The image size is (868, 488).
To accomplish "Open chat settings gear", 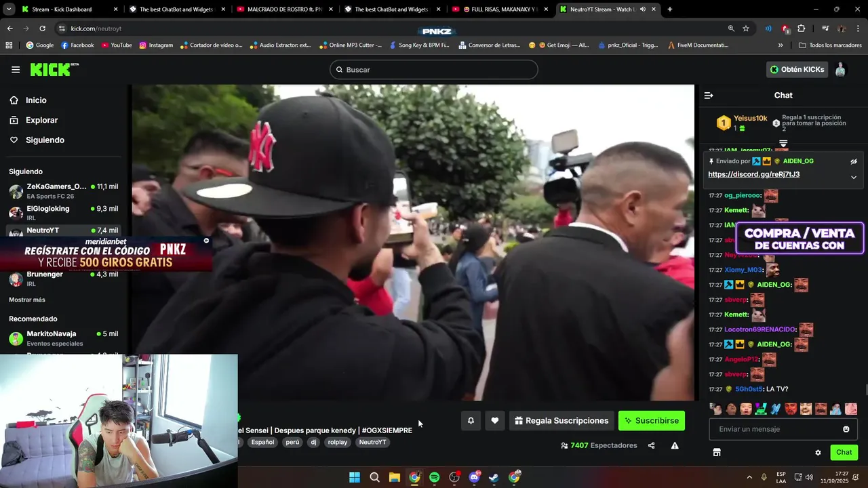I will pos(818,453).
